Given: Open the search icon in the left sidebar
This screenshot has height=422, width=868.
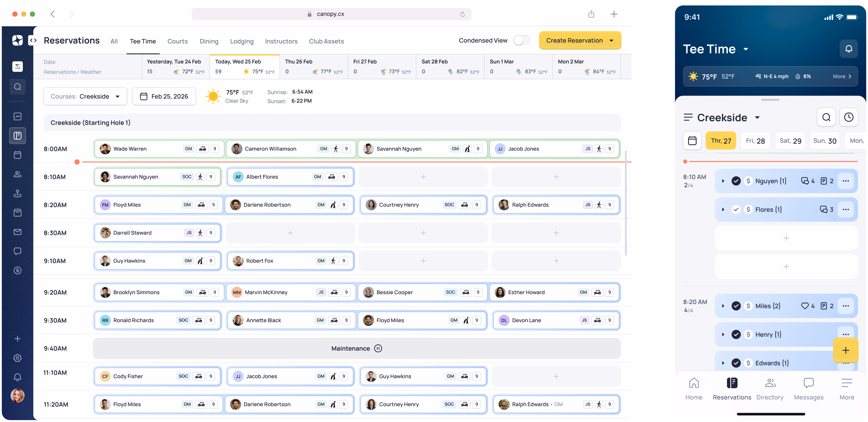Looking at the screenshot, I should pos(17,87).
